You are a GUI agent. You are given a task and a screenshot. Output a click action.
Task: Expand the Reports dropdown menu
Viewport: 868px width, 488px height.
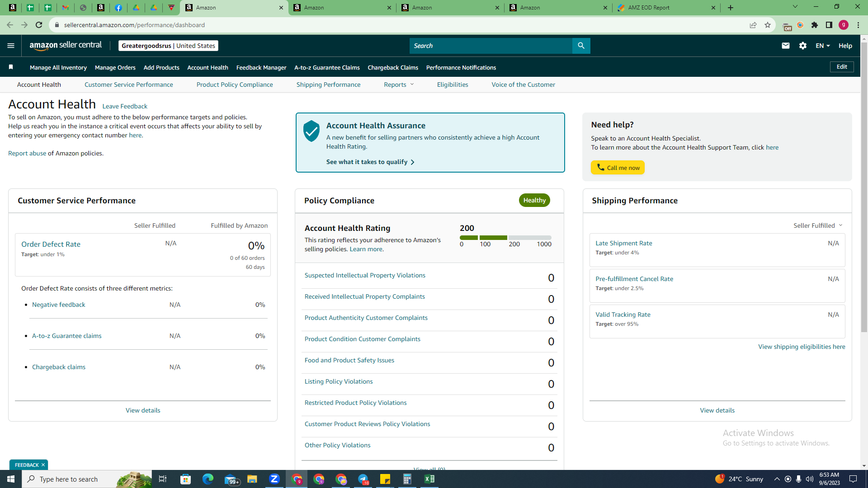(x=399, y=84)
